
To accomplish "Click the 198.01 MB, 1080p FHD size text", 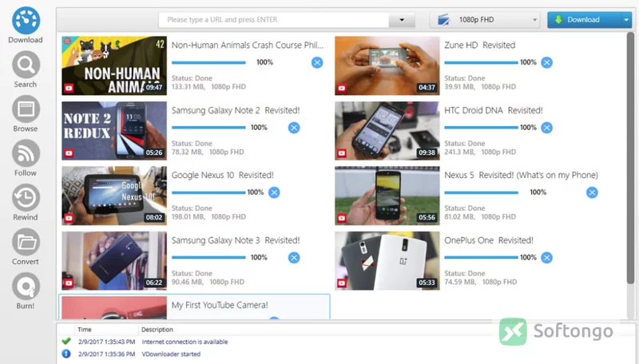I will (208, 216).
